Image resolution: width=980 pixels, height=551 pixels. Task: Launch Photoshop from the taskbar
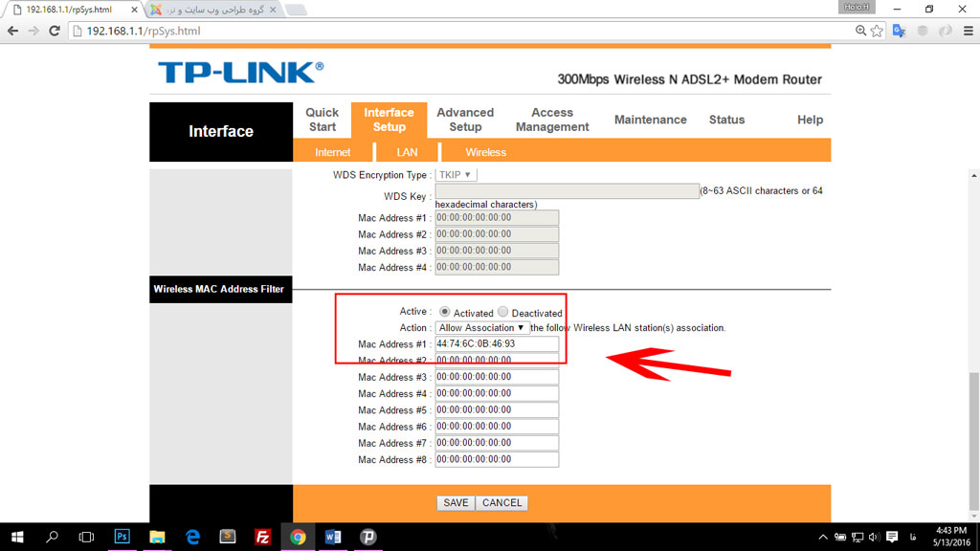click(x=122, y=537)
